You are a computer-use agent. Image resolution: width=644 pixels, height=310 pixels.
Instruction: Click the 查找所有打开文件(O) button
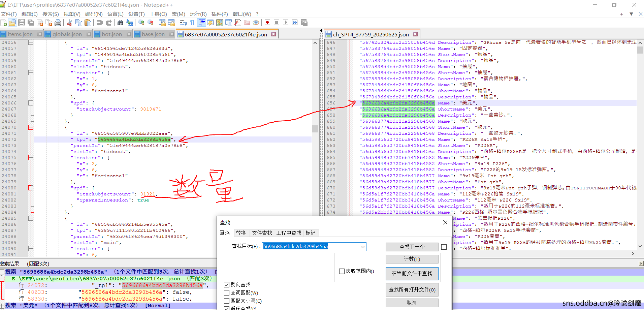click(412, 290)
